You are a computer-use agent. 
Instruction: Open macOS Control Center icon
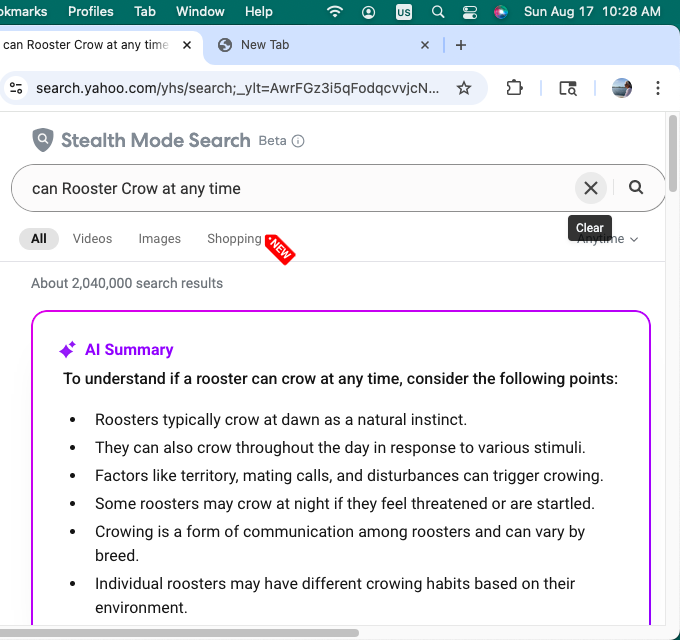point(470,12)
